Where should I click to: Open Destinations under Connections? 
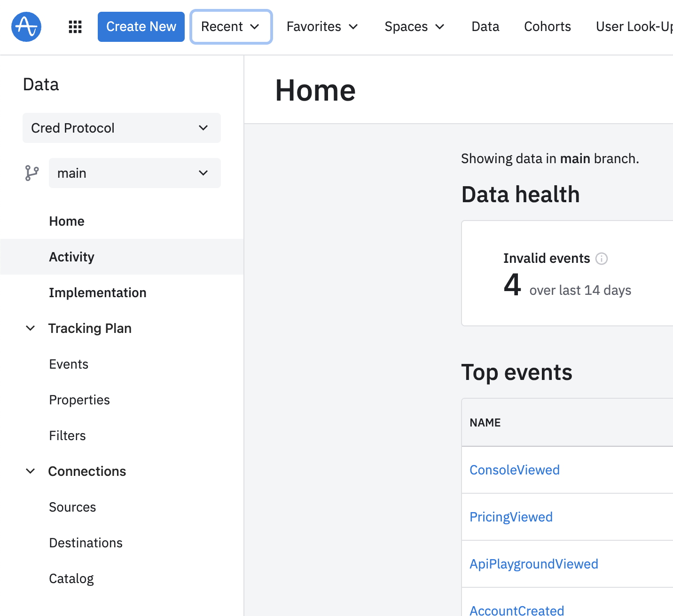tap(86, 543)
